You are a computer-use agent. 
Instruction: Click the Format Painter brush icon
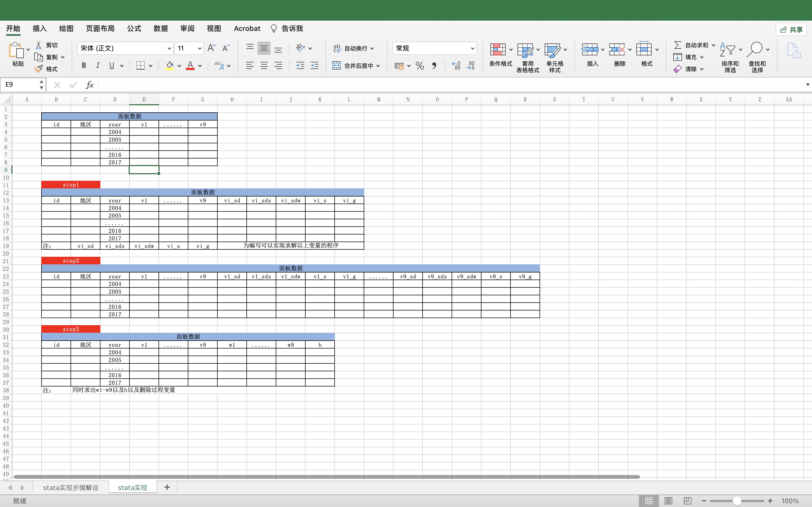click(39, 69)
